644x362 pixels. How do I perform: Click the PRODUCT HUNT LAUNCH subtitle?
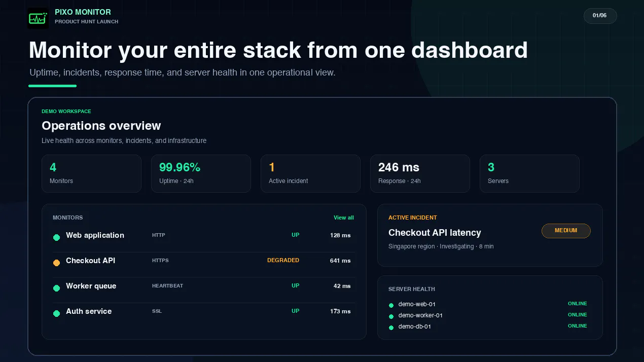coord(87,22)
